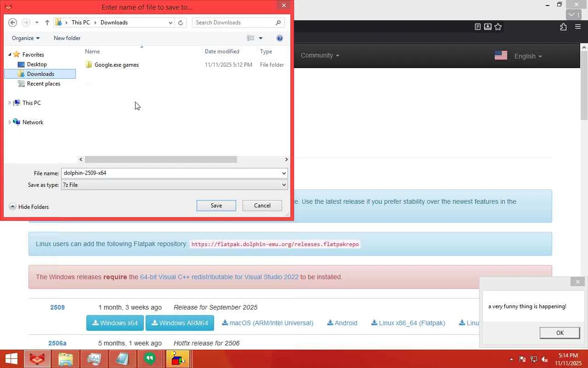588x368 pixels.
Task: Expand the This PC tree node
Action: pyautogui.click(x=10, y=103)
